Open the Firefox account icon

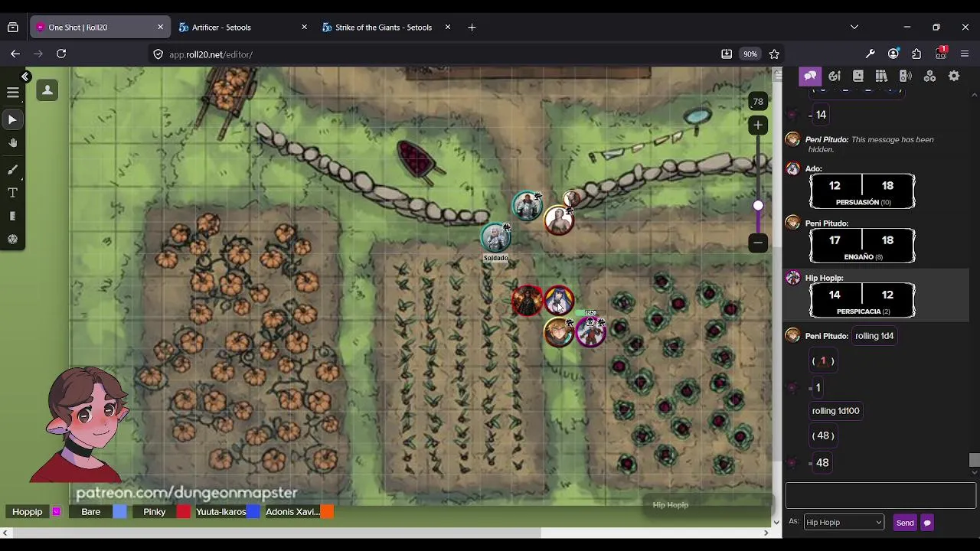(893, 54)
